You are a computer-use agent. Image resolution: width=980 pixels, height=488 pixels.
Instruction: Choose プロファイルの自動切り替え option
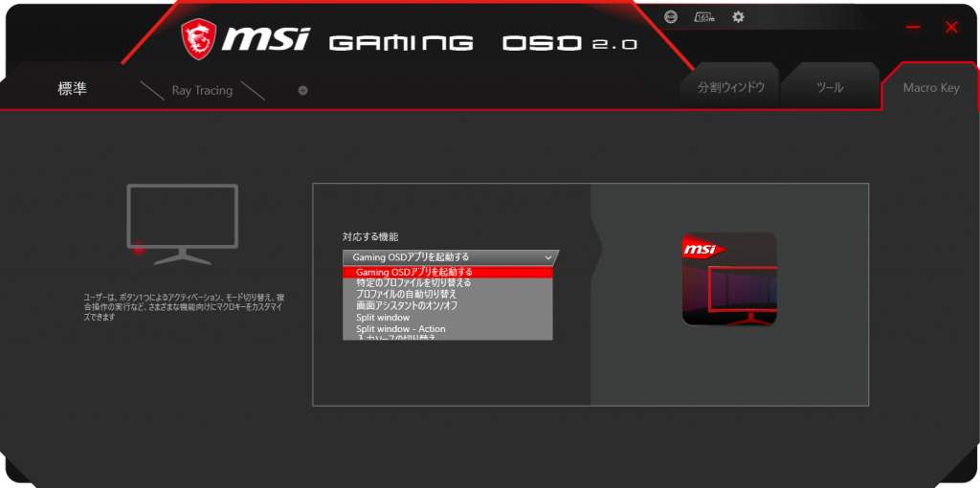tap(448, 295)
